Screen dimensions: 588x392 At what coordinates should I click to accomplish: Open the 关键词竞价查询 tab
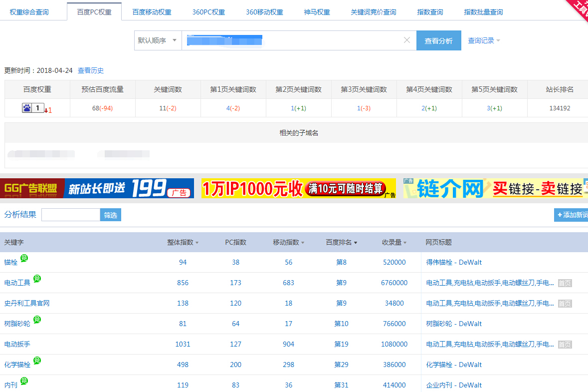(x=373, y=12)
